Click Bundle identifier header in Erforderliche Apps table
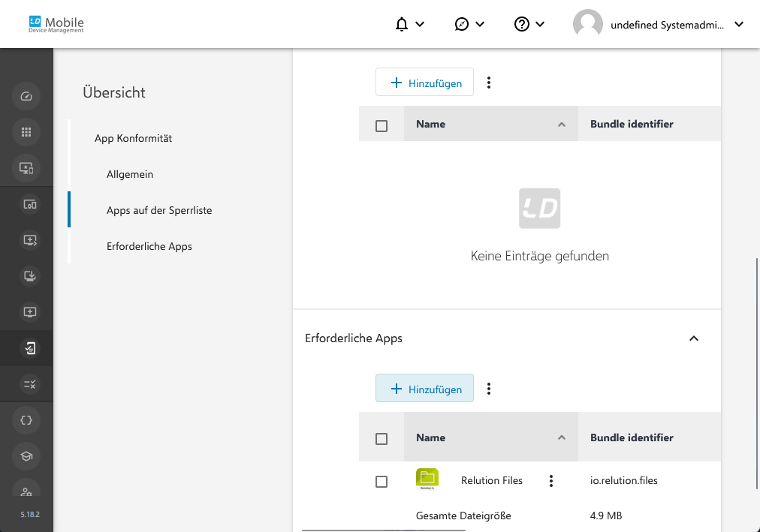Screen dimensions: 760x532 click(632, 437)
